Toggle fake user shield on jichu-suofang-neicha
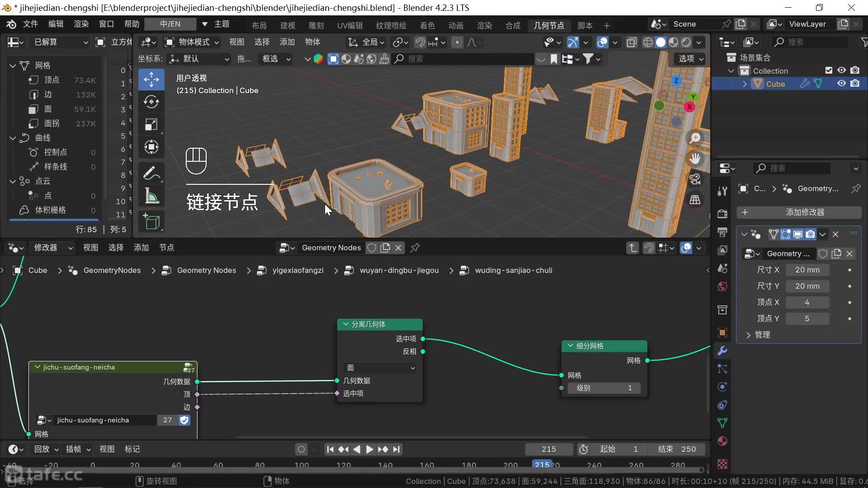Image resolution: width=868 pixels, height=488 pixels. (x=184, y=420)
